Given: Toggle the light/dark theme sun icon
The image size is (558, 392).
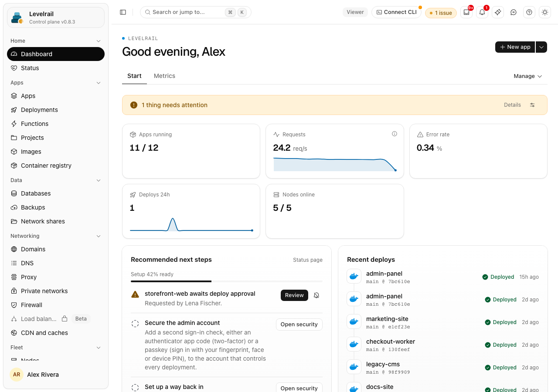Looking at the screenshot, I should click(545, 12).
